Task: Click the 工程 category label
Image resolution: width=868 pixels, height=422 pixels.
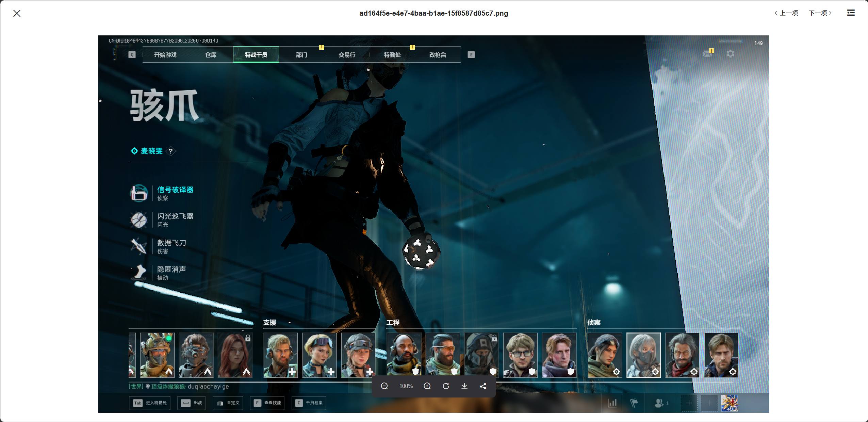Action: pyautogui.click(x=393, y=323)
